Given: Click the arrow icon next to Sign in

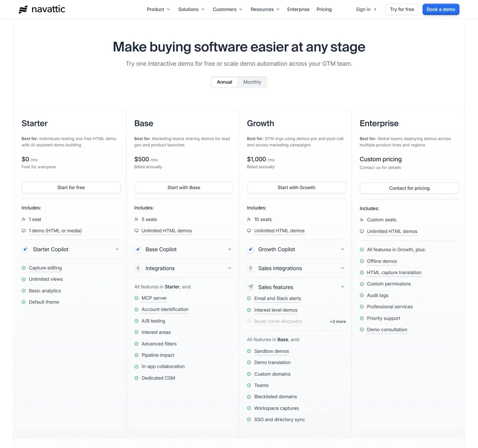Looking at the screenshot, I should (375, 9).
